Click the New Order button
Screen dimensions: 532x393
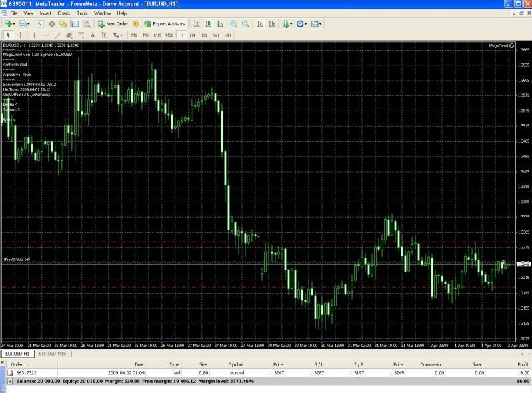[x=113, y=24]
